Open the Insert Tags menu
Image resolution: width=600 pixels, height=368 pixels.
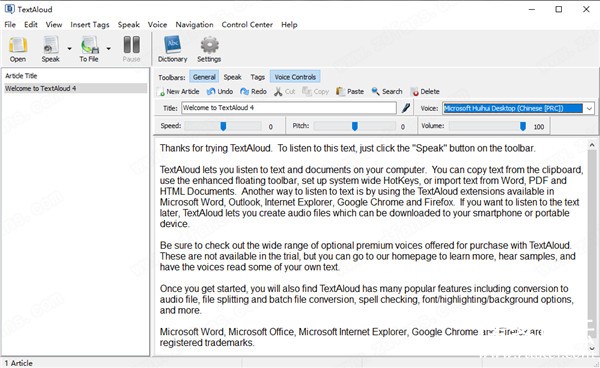[90, 24]
